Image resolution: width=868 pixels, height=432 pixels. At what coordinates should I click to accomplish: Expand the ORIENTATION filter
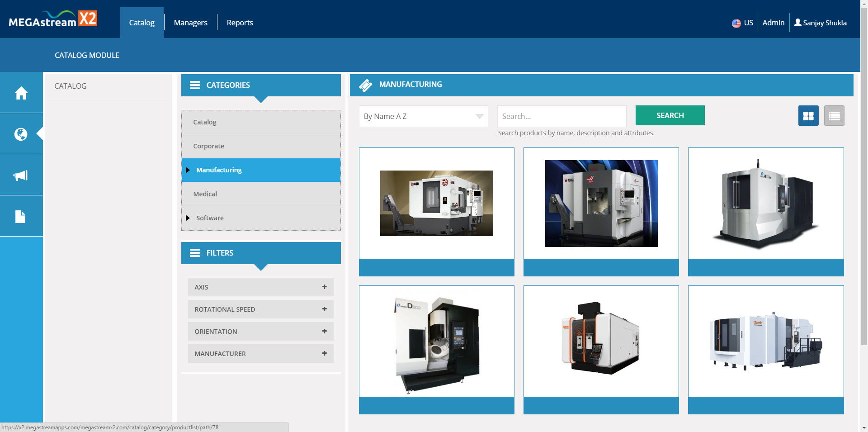point(324,331)
